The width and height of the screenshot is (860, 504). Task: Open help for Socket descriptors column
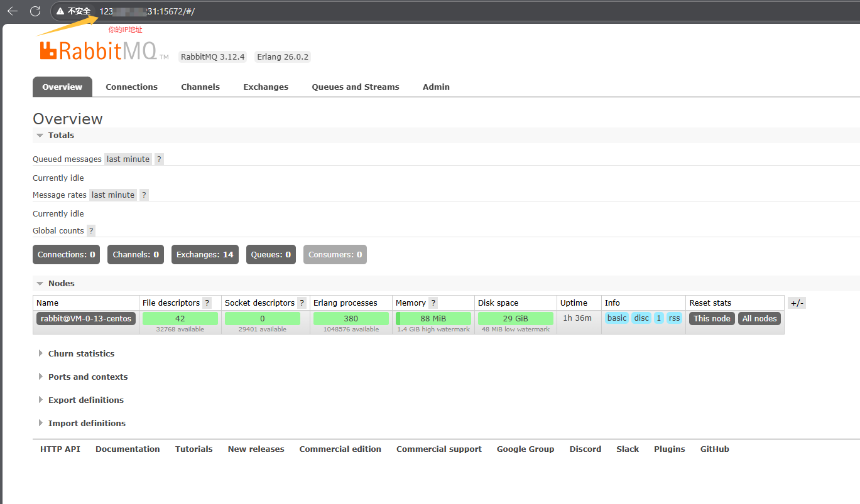tap(302, 303)
